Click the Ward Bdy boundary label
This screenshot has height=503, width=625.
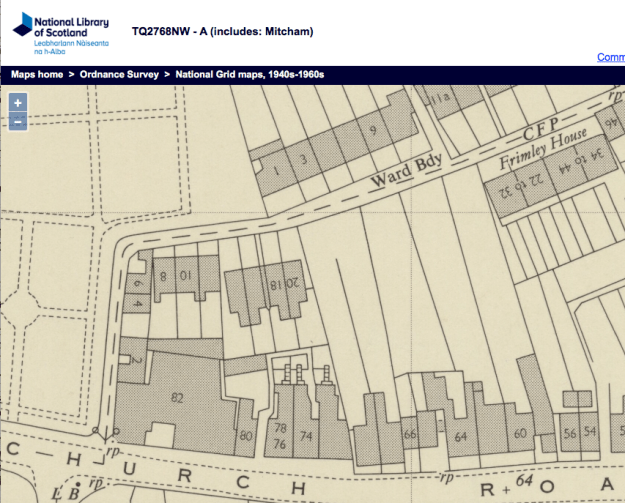(408, 173)
